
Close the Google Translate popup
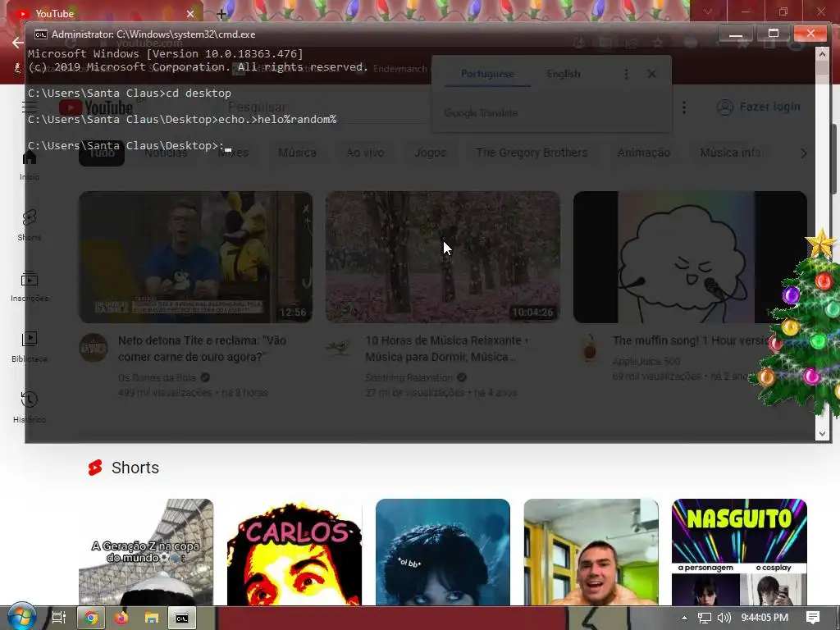[x=651, y=74]
